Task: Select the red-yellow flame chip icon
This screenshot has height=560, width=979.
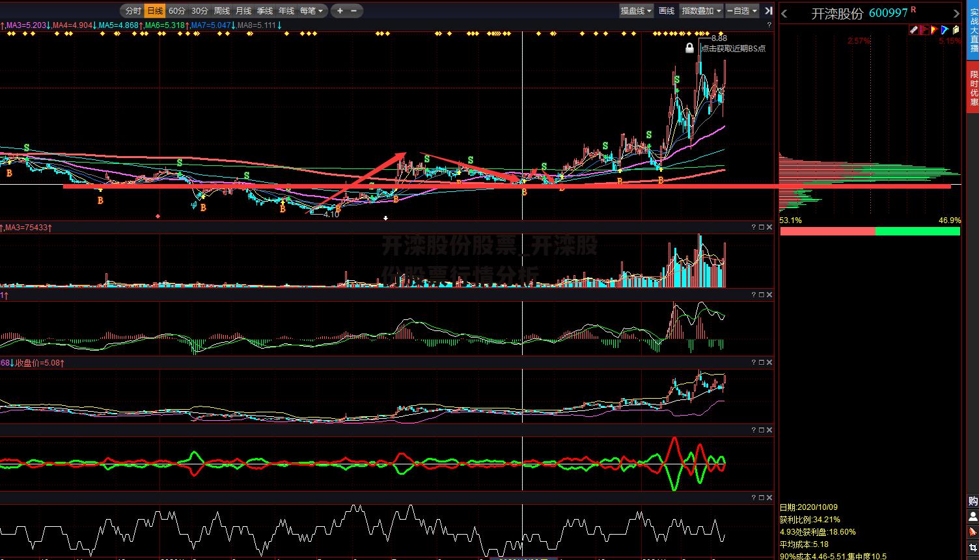Action: coord(934,29)
